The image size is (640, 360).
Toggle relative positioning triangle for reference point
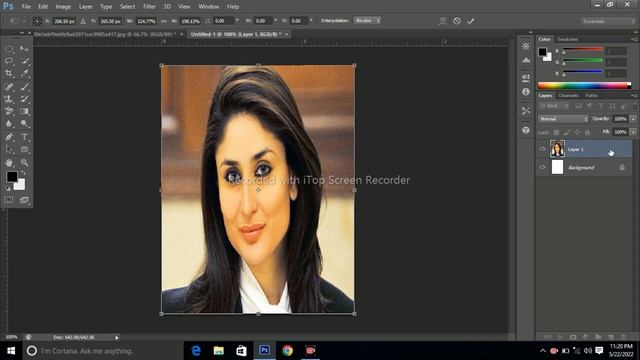pyautogui.click(x=83, y=21)
